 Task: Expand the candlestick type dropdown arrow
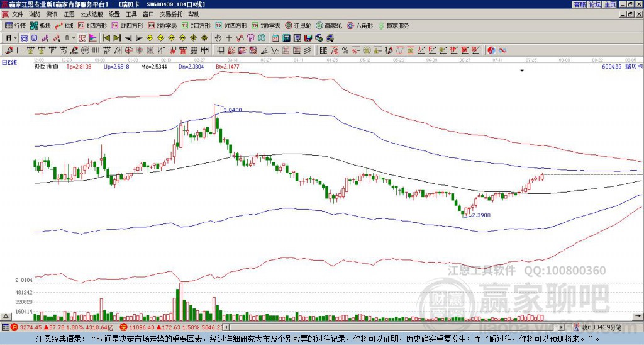pyautogui.click(x=74, y=38)
